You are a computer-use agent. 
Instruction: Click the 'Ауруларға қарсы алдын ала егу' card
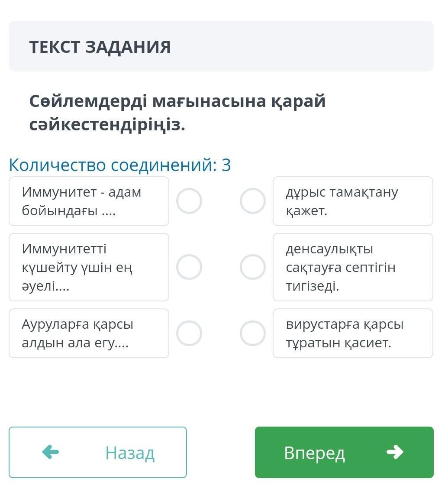[89, 333]
